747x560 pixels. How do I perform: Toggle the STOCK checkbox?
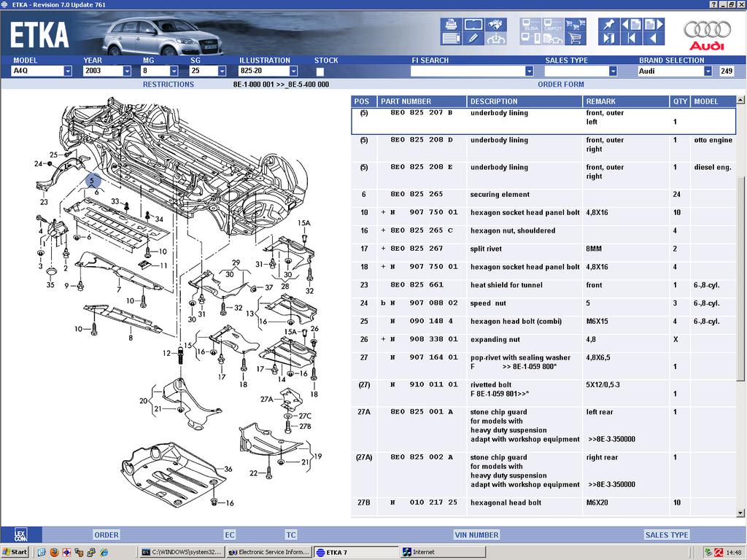click(320, 71)
